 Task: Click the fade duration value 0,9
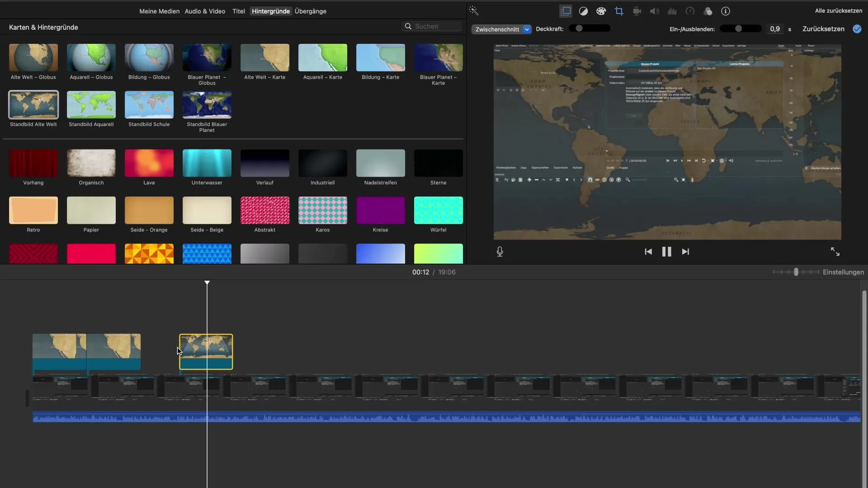tap(775, 29)
